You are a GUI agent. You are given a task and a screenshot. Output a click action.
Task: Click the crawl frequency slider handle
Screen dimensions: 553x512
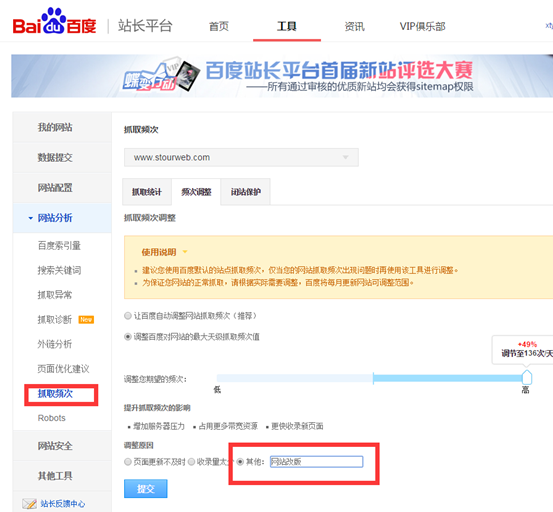click(527, 377)
